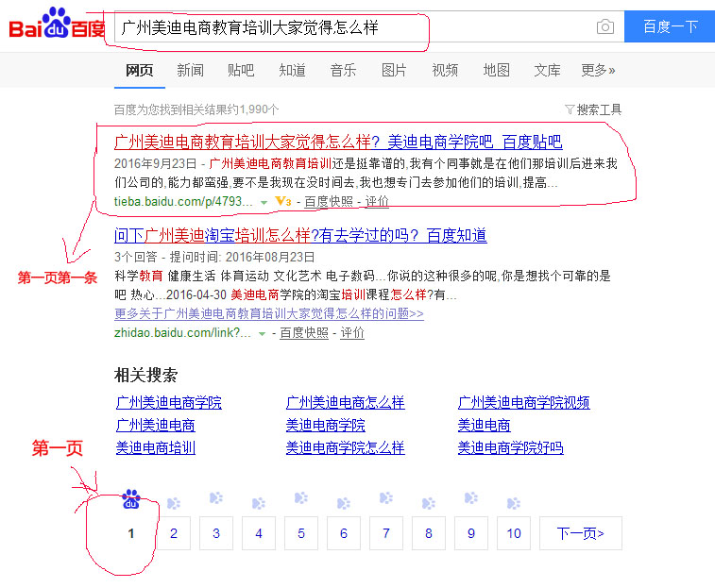The width and height of the screenshot is (715, 588).
Task: Open related search 广州美迪电商怎么样
Action: [345, 402]
